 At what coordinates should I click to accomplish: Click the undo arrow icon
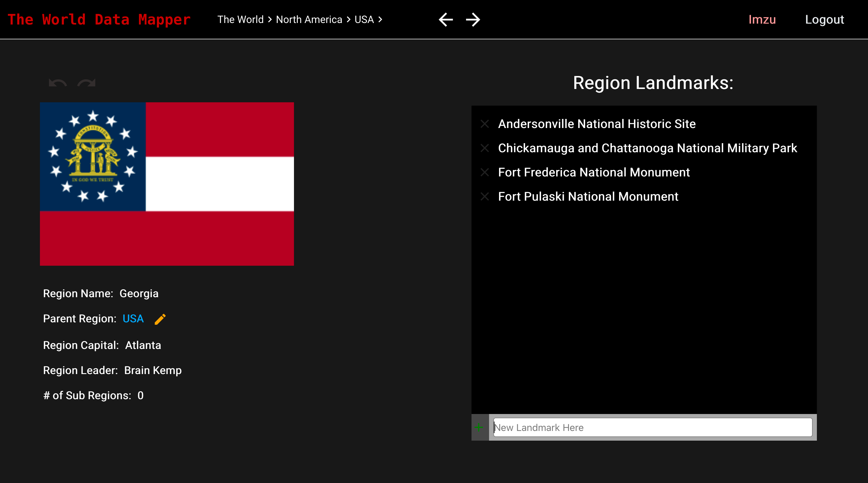point(58,83)
